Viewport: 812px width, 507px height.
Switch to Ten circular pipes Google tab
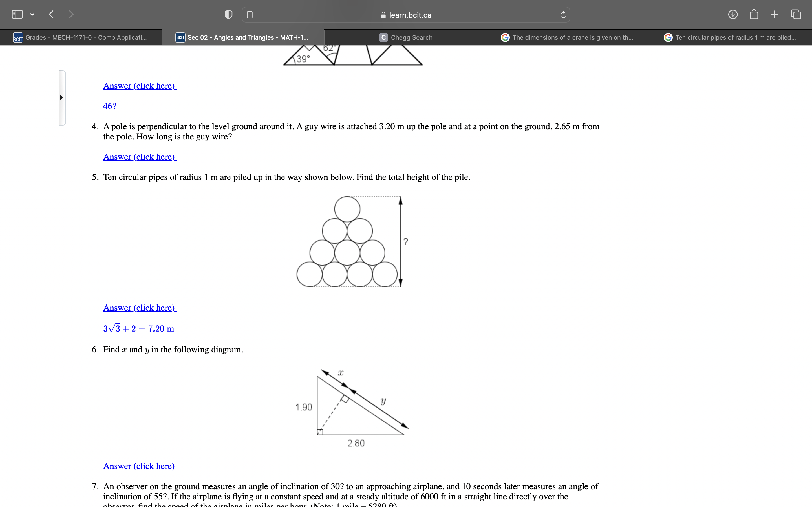[x=731, y=37]
